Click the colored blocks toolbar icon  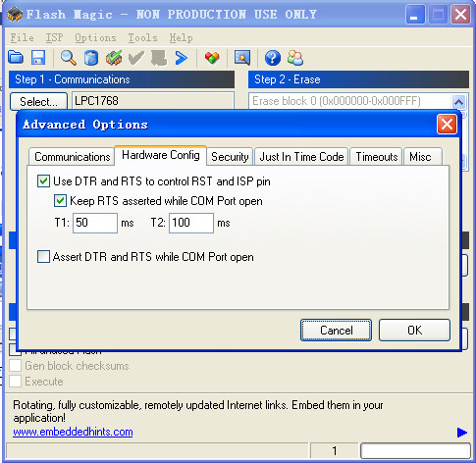(x=212, y=58)
